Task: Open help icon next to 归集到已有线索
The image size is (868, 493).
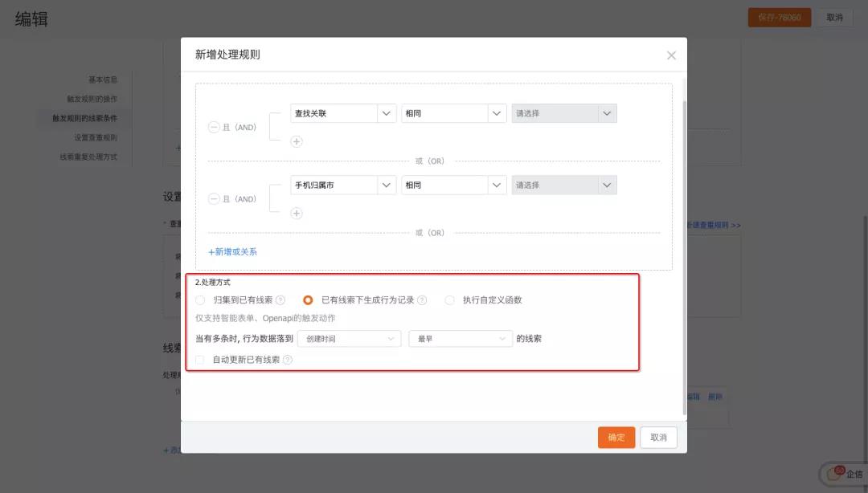Action: click(x=280, y=299)
